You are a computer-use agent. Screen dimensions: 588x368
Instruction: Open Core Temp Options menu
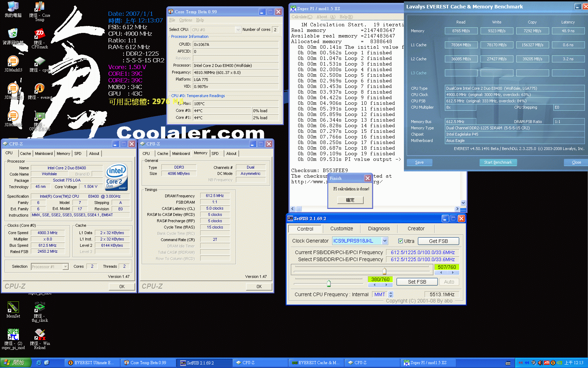click(x=185, y=20)
